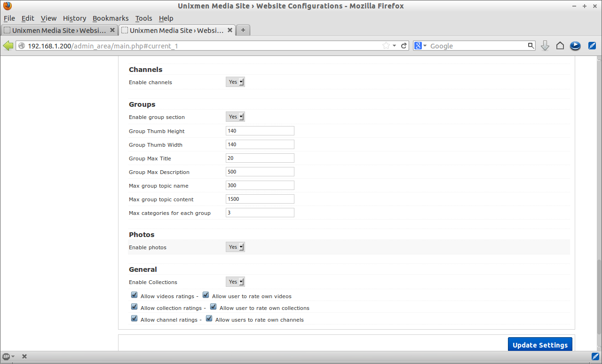The height and width of the screenshot is (364, 602).
Task: Click the search magnifier icon
Action: [531, 46]
